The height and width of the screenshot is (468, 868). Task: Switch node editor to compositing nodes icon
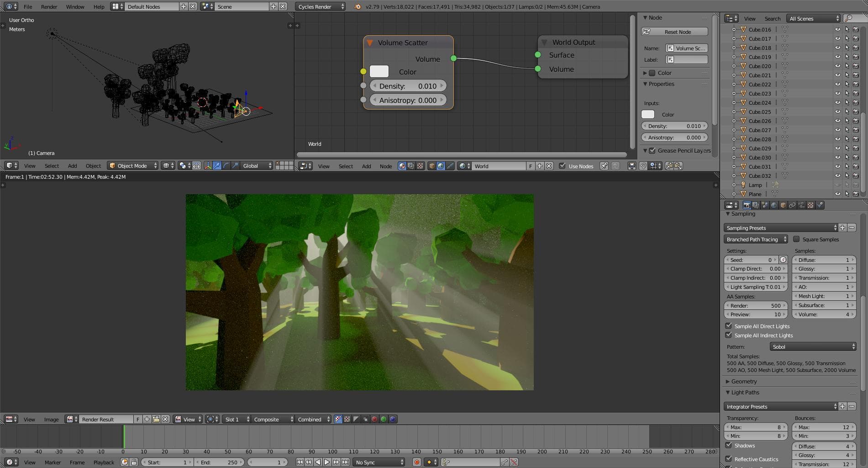(411, 166)
